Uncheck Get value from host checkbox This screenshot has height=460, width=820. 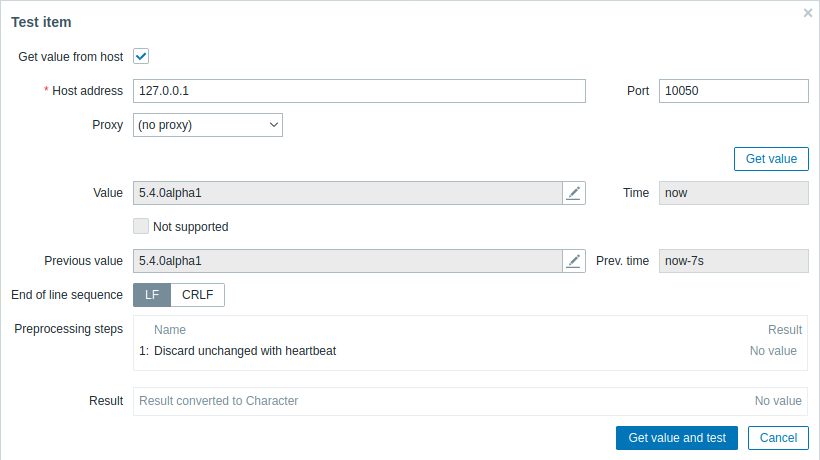pyautogui.click(x=141, y=57)
